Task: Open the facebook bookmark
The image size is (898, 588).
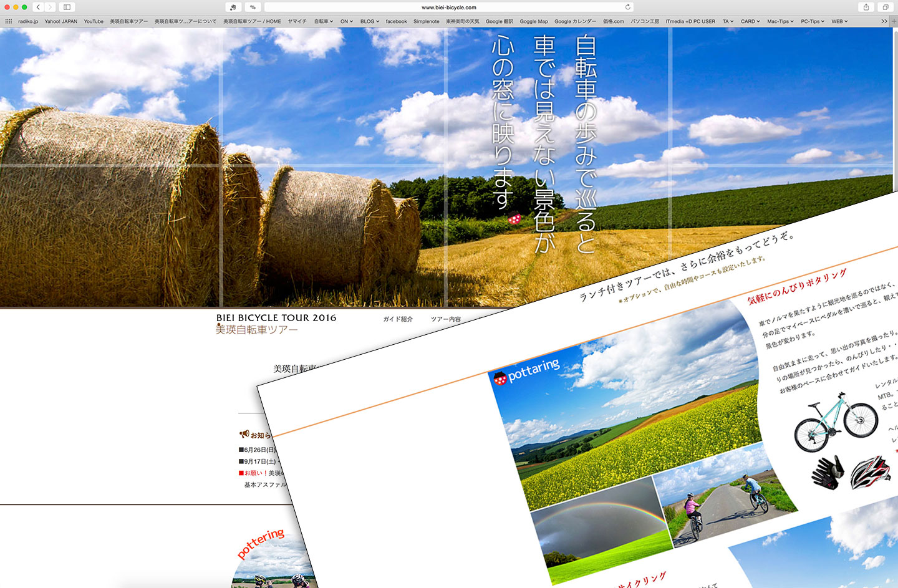Action: coord(396,21)
